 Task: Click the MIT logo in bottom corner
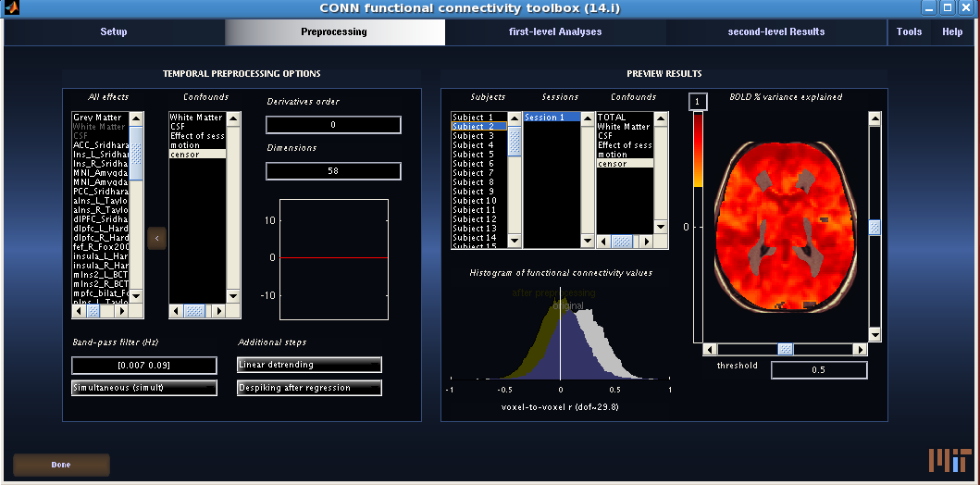point(949,459)
